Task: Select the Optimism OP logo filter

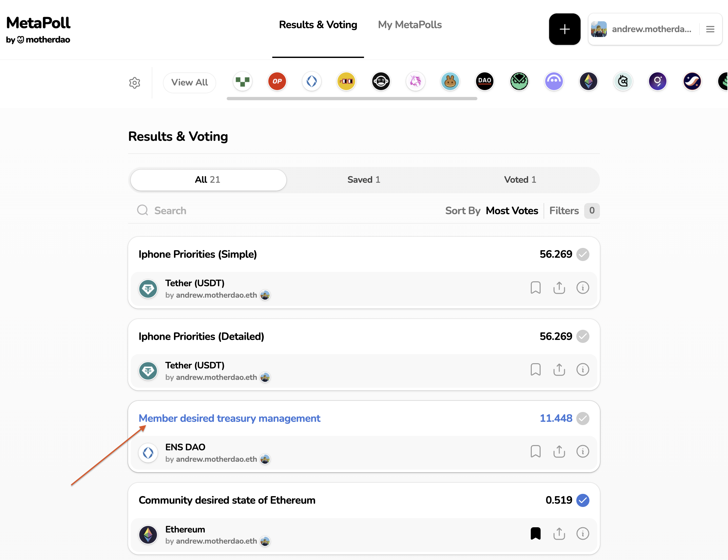Action: click(x=277, y=81)
